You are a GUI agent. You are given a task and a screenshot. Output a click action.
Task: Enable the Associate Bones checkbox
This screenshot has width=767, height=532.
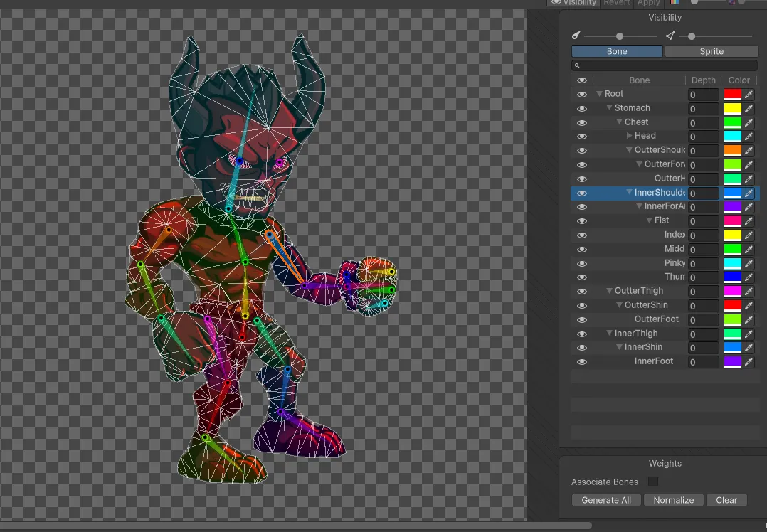coord(653,482)
